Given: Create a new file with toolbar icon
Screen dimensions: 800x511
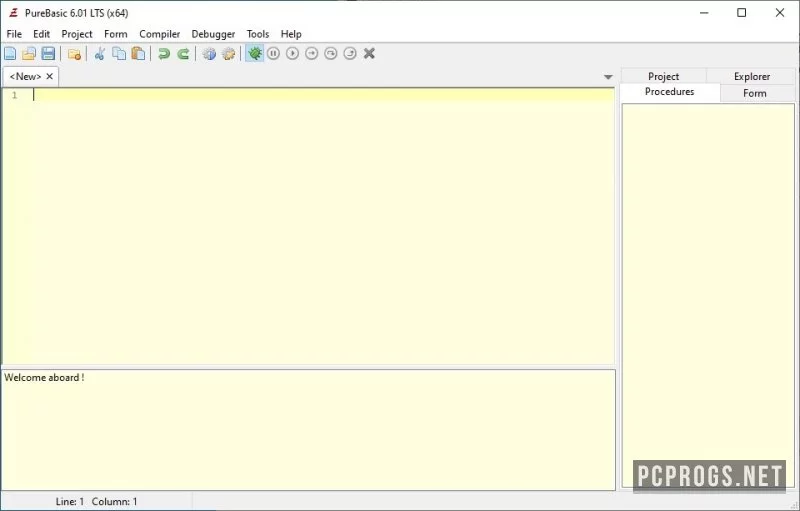Looking at the screenshot, I should tap(10, 54).
